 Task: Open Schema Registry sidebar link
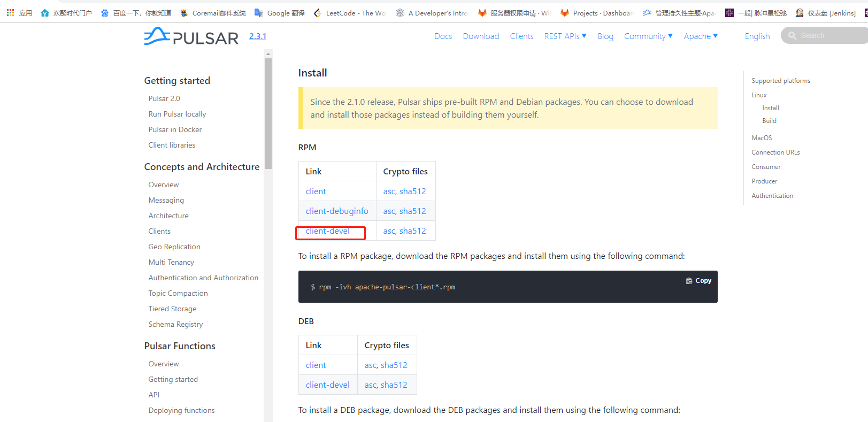coord(175,324)
